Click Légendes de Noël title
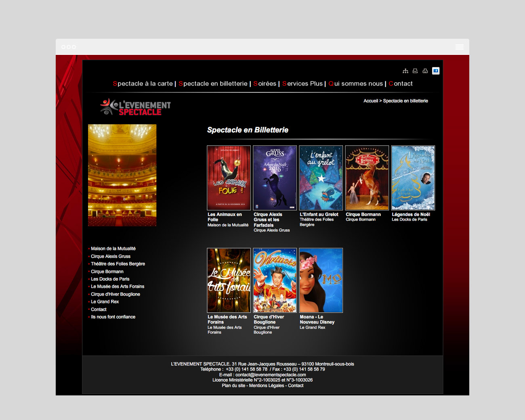 point(411,215)
